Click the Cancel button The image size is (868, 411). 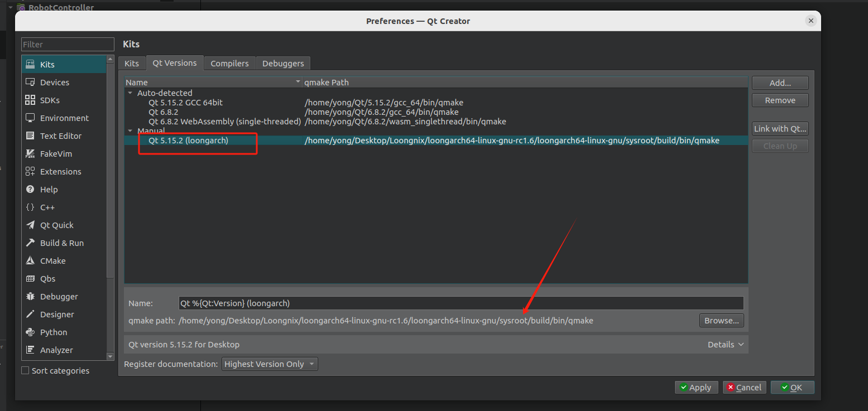[744, 388]
